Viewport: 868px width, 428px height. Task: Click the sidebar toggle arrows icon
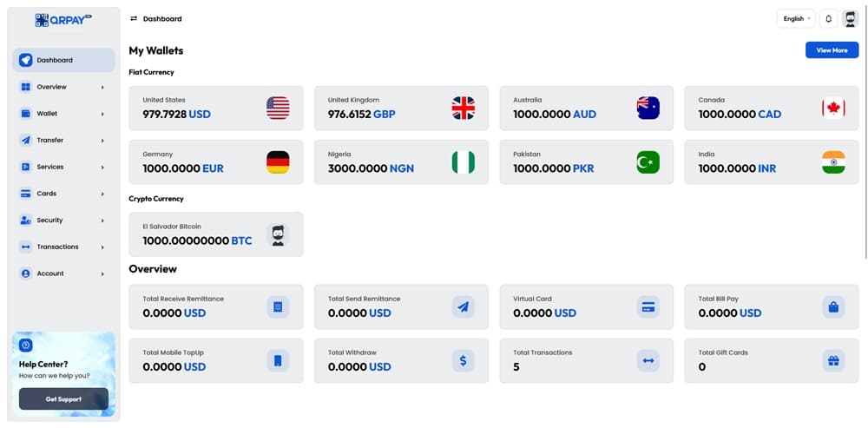point(134,18)
